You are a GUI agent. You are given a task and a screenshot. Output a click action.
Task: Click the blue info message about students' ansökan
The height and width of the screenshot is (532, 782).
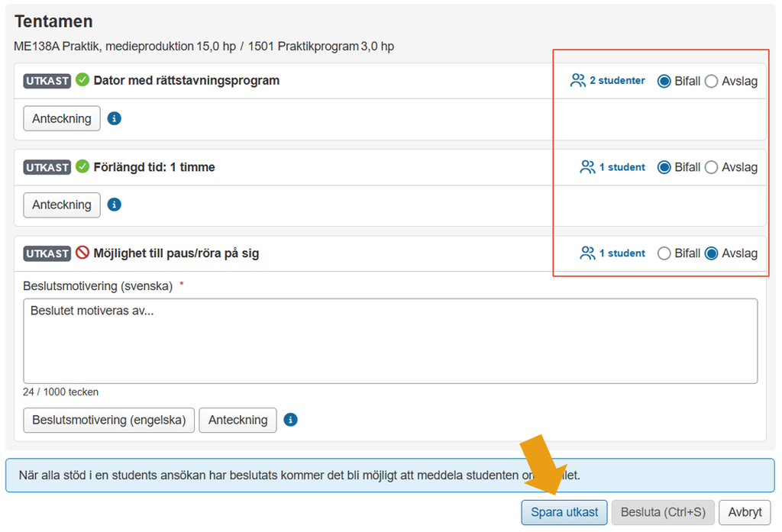(390, 476)
